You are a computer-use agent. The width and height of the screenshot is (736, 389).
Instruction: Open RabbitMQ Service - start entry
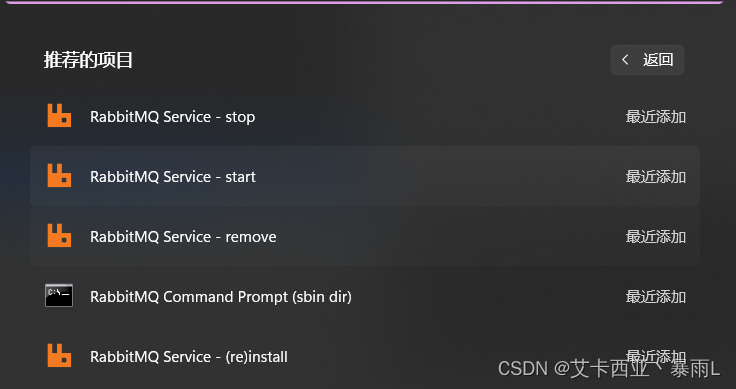click(365, 176)
